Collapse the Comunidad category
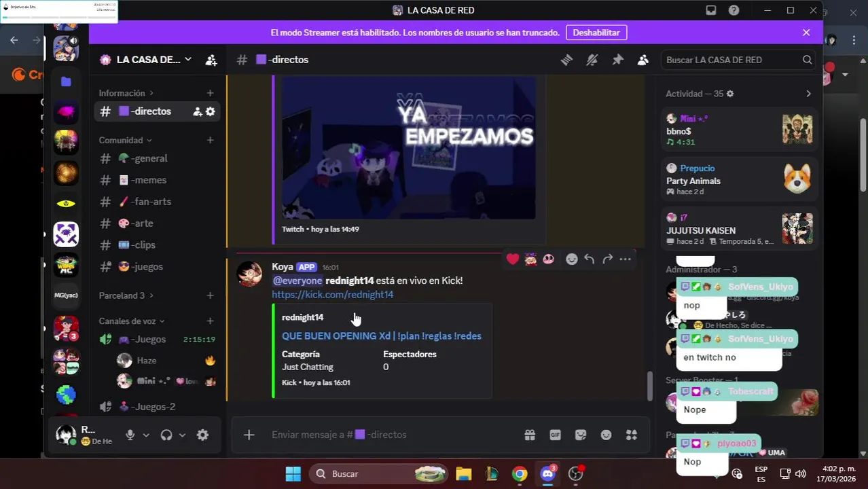The height and width of the screenshot is (489, 868). tap(126, 140)
